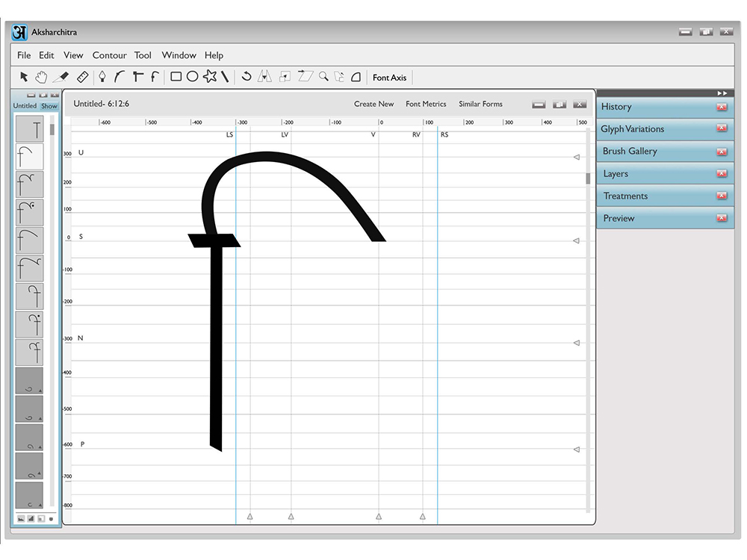
Task: Select the rectangle shape tool
Action: [176, 77]
